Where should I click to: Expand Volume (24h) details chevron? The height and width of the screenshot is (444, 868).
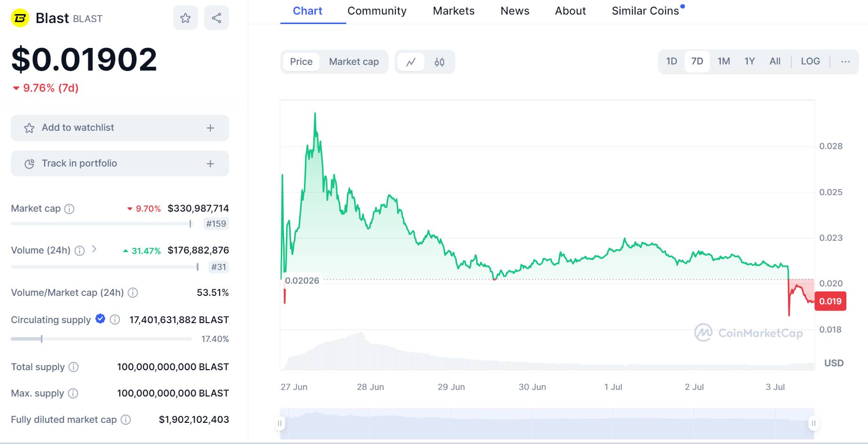(94, 249)
